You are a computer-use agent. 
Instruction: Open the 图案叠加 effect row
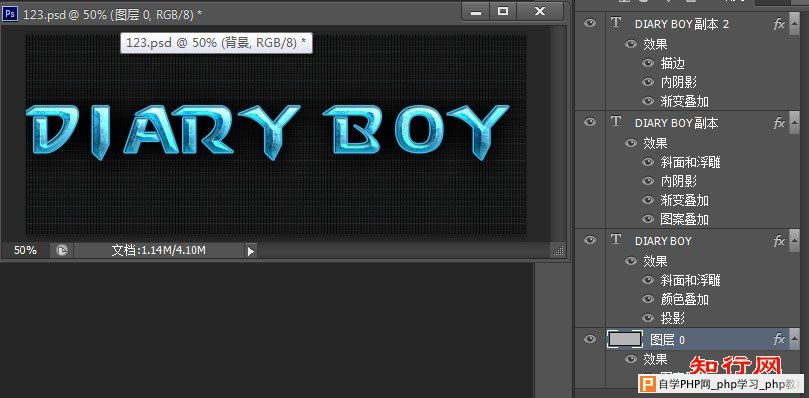point(685,219)
